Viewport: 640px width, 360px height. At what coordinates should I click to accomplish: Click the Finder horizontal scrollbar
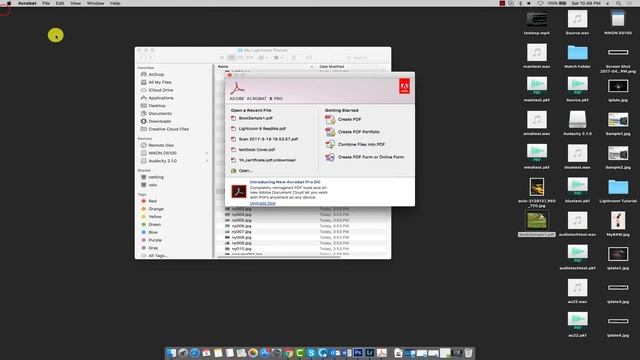pyautogui.click(x=279, y=257)
